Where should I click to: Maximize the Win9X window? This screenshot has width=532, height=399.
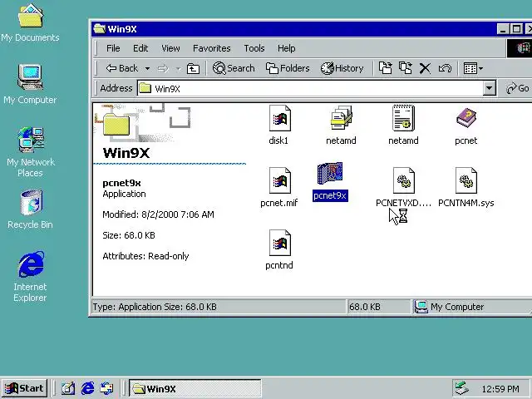[516, 29]
